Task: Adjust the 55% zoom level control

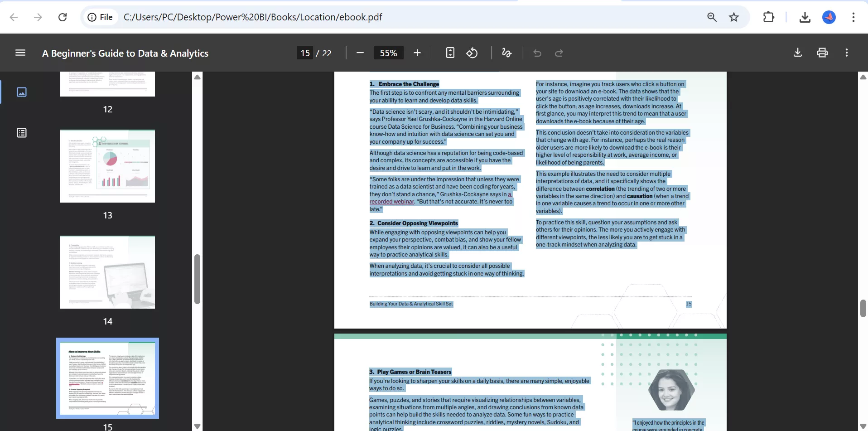Action: click(x=388, y=53)
